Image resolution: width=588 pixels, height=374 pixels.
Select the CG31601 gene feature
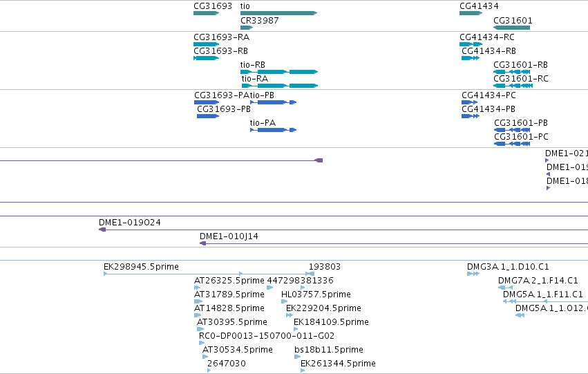click(511, 28)
